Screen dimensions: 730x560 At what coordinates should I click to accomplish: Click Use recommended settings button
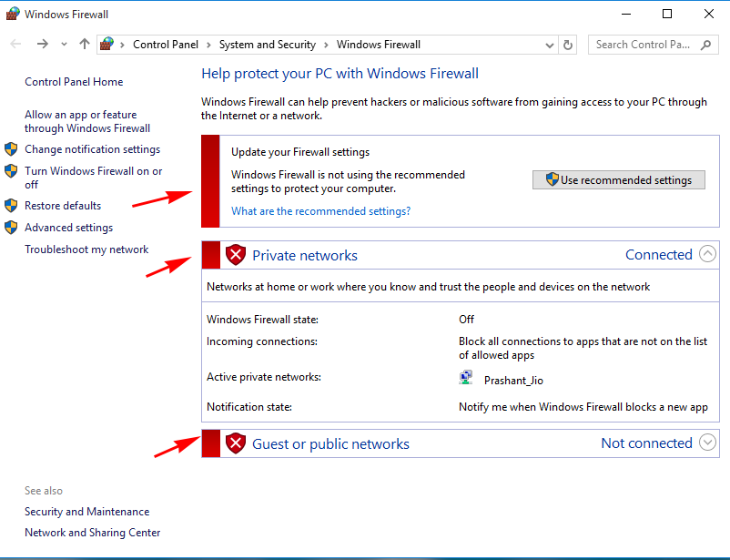pos(619,179)
